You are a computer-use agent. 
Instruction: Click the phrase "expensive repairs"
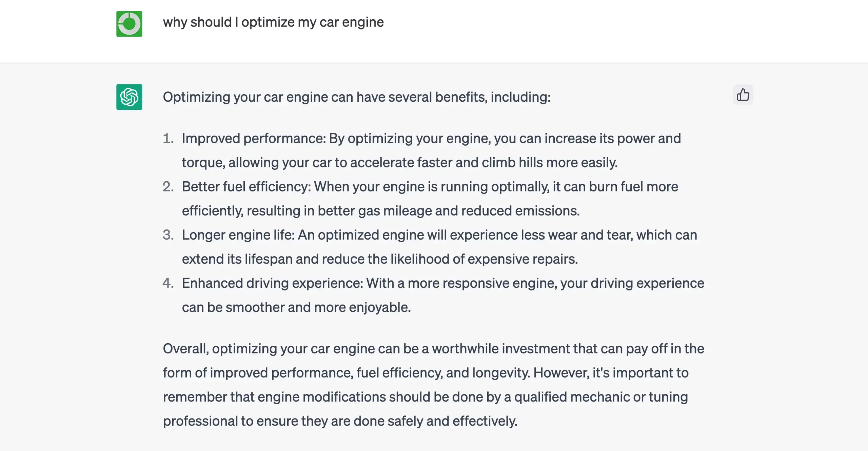tap(522, 259)
